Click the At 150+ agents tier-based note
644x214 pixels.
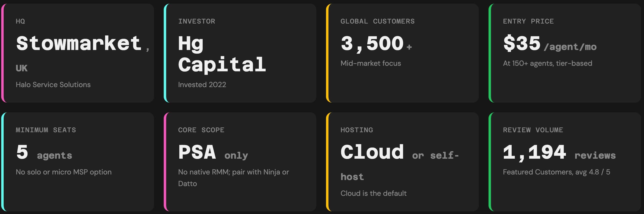click(x=547, y=63)
